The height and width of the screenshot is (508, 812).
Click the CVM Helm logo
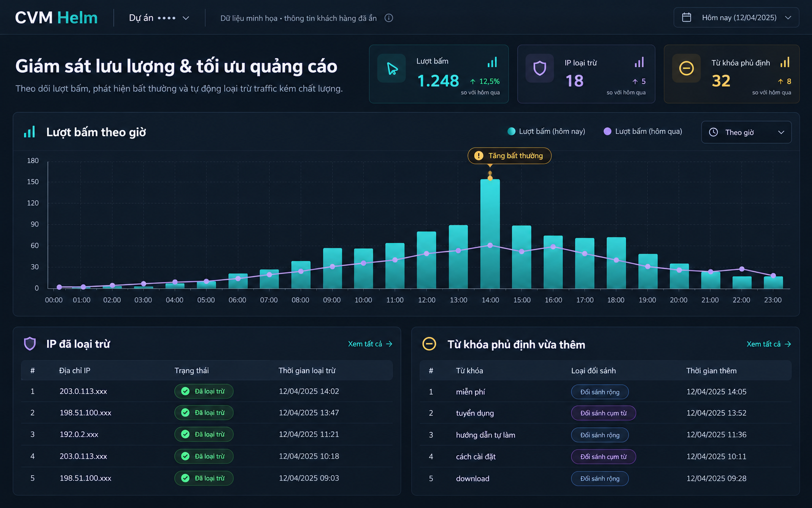point(56,17)
